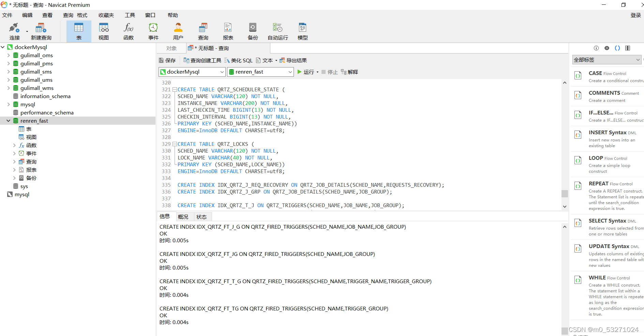Click the Explain (解释) button
Screen dimensions: 644x336
[x=349, y=72]
